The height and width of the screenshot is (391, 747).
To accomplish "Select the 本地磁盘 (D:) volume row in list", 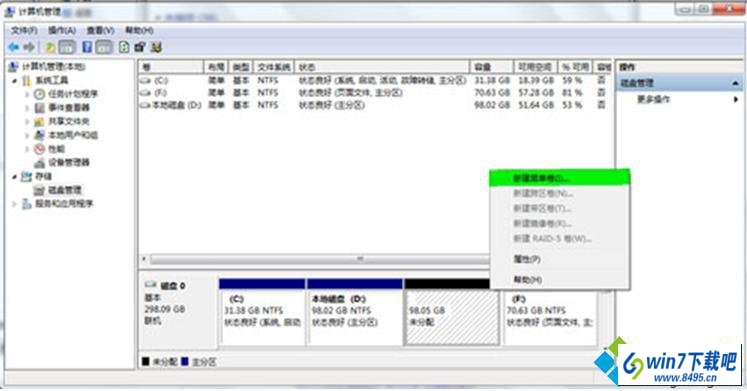I will coord(374,105).
